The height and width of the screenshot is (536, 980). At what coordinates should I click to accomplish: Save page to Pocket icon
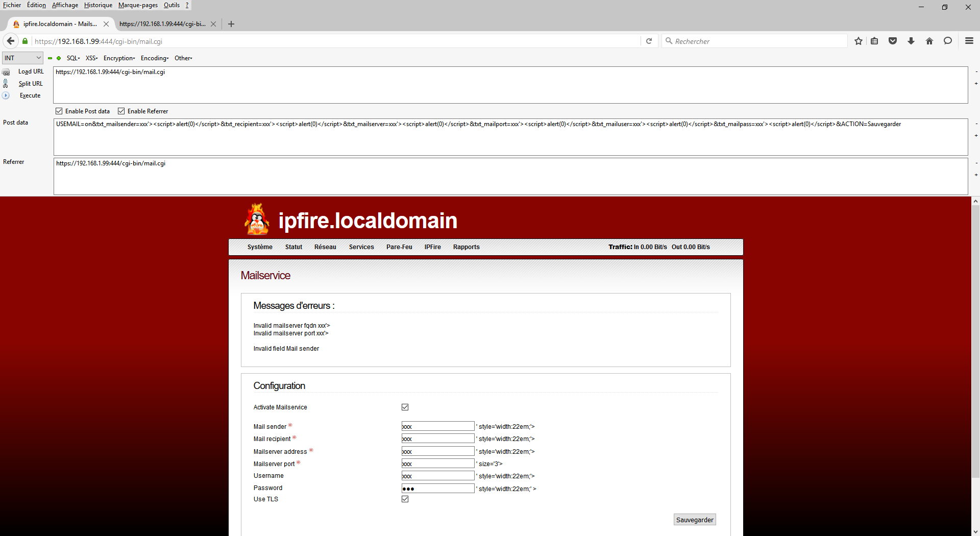click(x=893, y=41)
